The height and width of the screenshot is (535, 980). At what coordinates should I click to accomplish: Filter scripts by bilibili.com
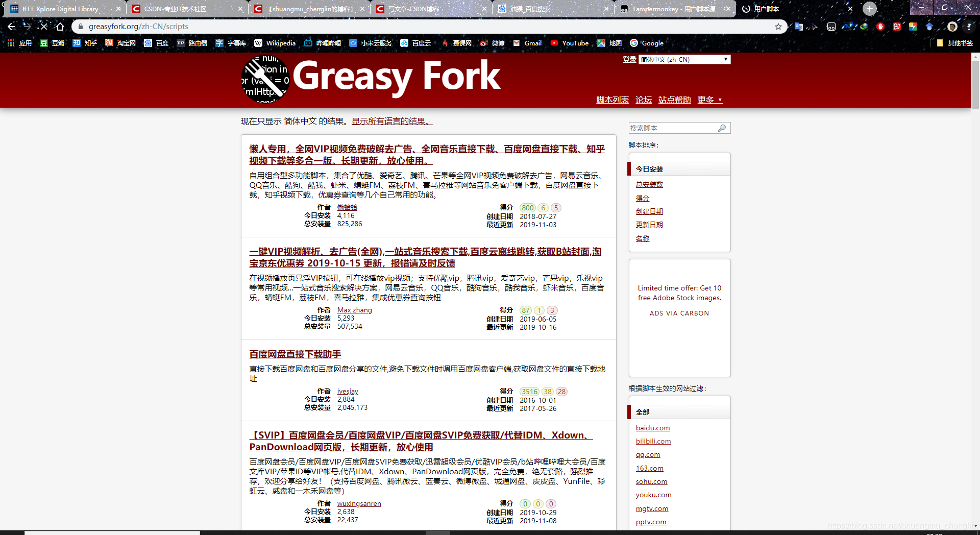[653, 442]
